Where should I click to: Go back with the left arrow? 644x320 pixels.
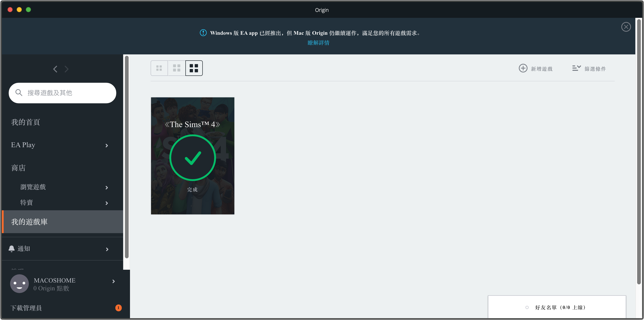(x=55, y=69)
